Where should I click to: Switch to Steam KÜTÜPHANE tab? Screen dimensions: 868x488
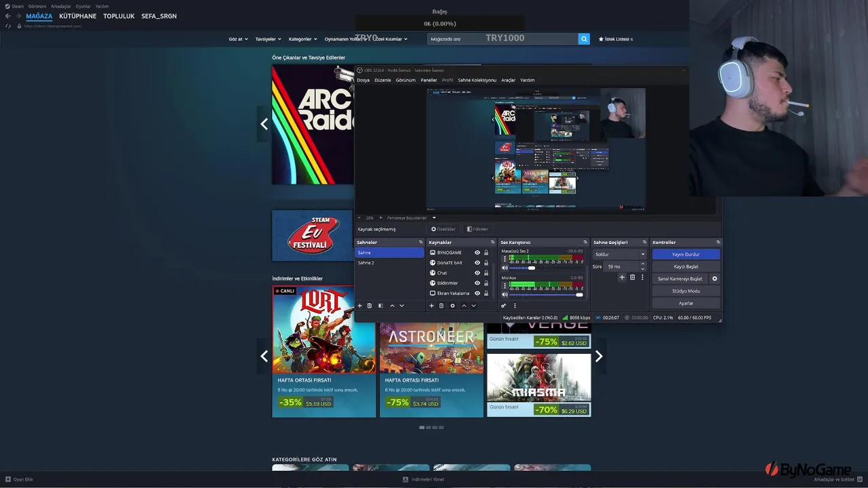click(78, 16)
